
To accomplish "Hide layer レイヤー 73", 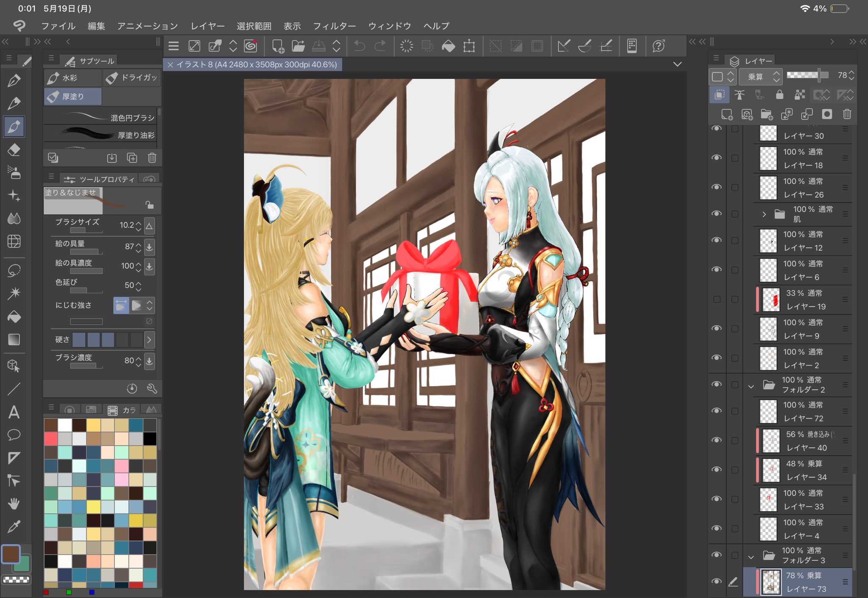I will 717,581.
